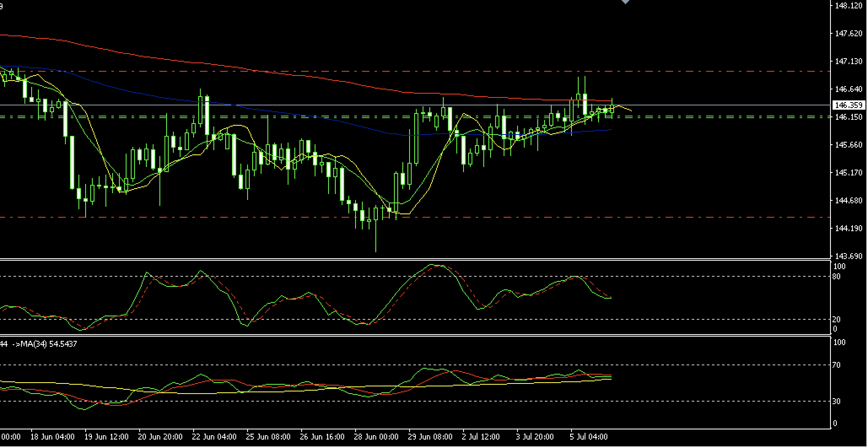Click the 80 level label of the stochastic pane
Screen dimensions: 868x448
point(837,277)
